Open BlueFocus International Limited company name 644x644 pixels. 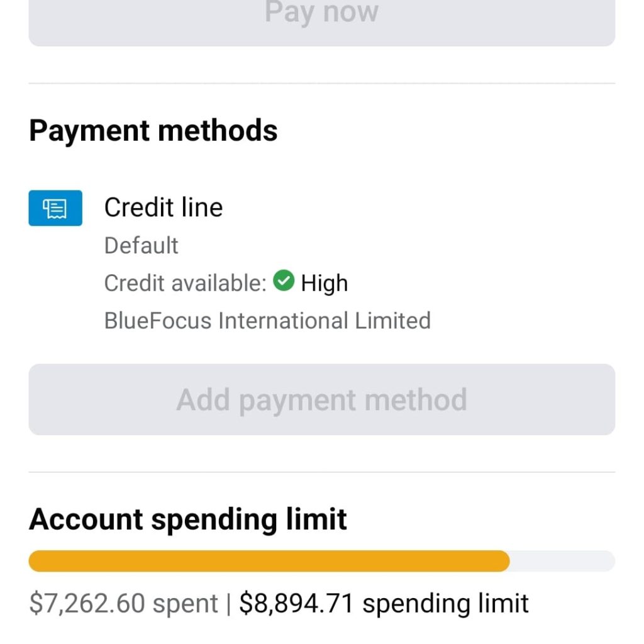coord(267,321)
